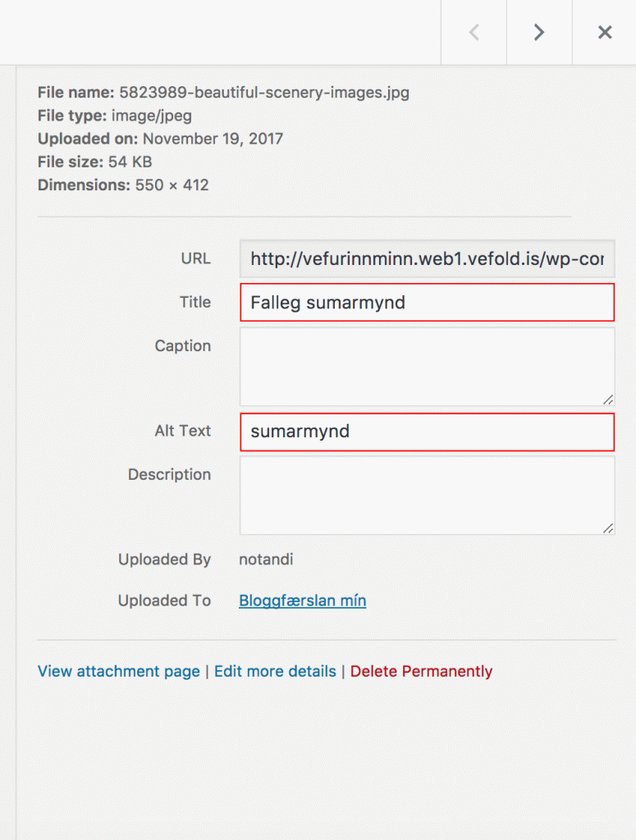This screenshot has width=636, height=840.
Task: Open the Bloggfærslan mín post link
Action: 301,600
